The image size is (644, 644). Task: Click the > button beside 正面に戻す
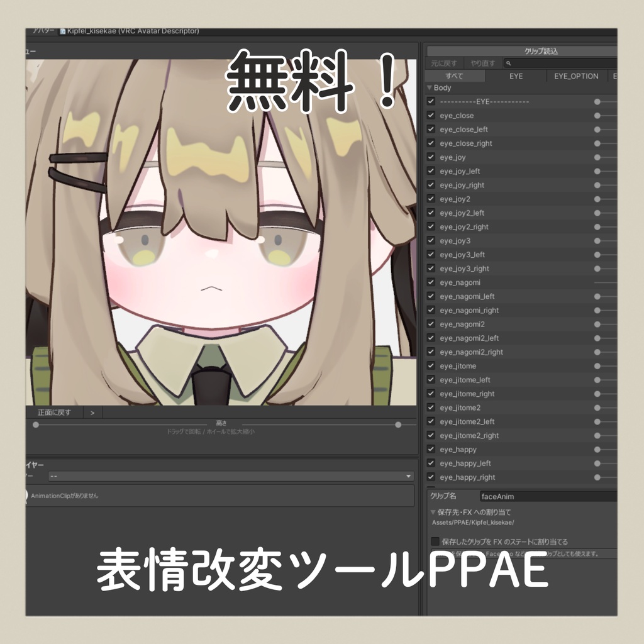[x=92, y=413]
